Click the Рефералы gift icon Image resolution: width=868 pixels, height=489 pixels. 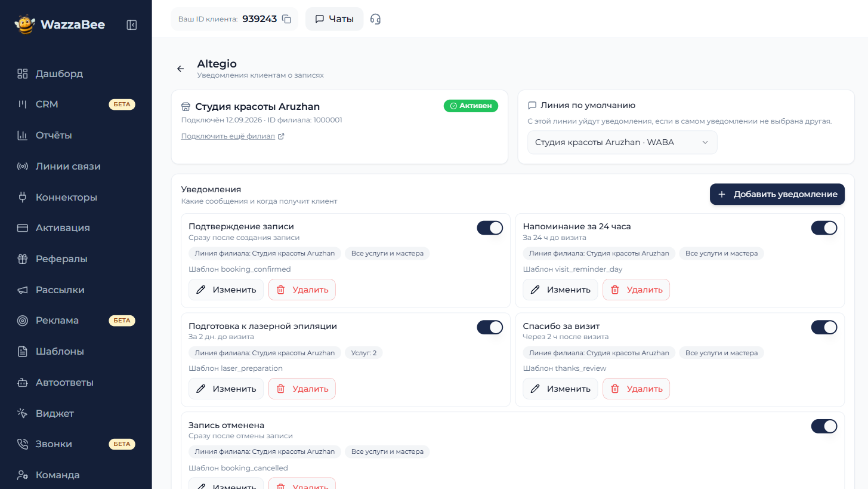(23, 259)
